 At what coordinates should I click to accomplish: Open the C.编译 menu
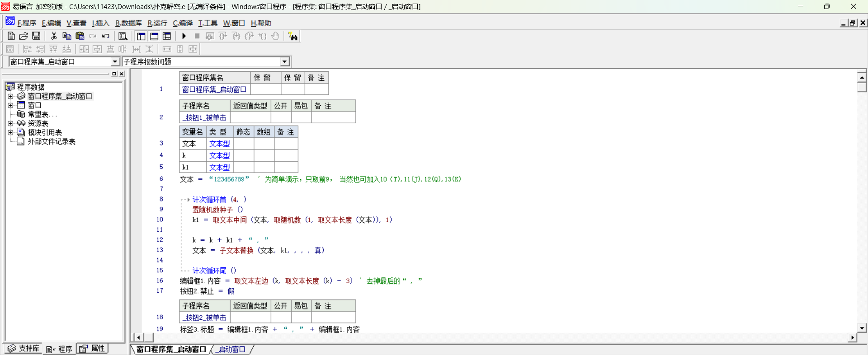(183, 23)
